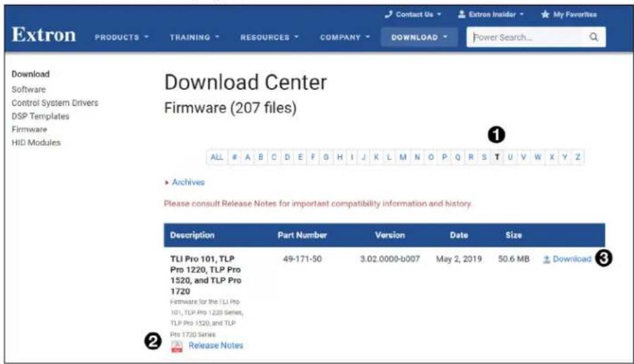Screen dimensions: 634x364
Task: Filter firmware list by letter L
Action: click(389, 157)
